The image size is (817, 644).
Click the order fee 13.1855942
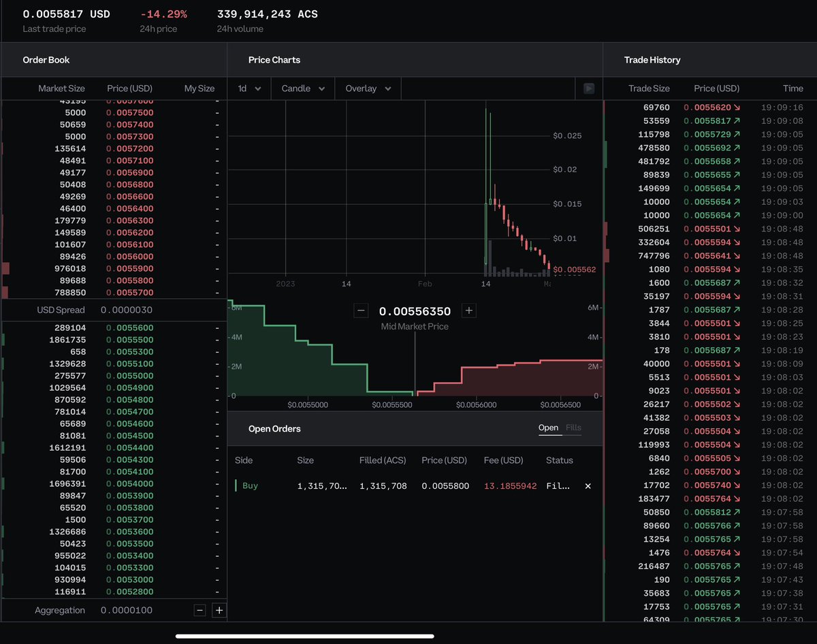coord(510,486)
